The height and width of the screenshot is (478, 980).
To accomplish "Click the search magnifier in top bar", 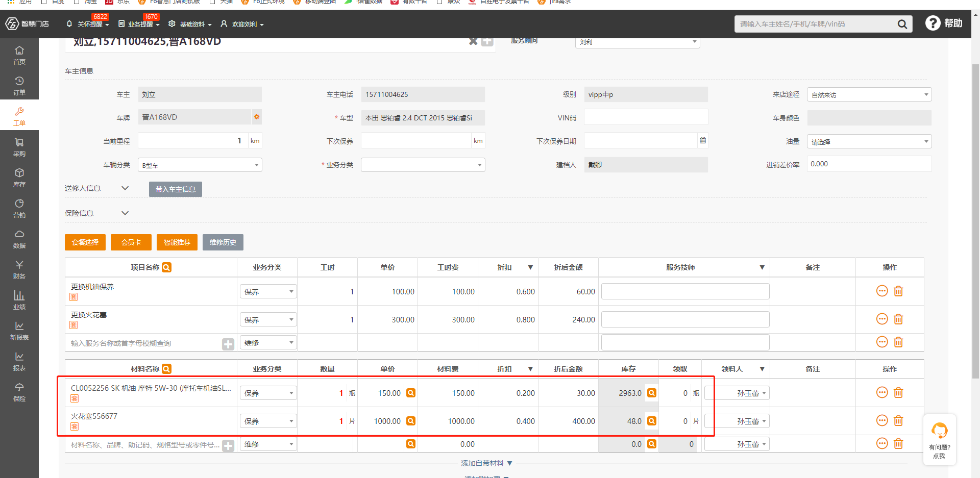I will click(x=902, y=24).
